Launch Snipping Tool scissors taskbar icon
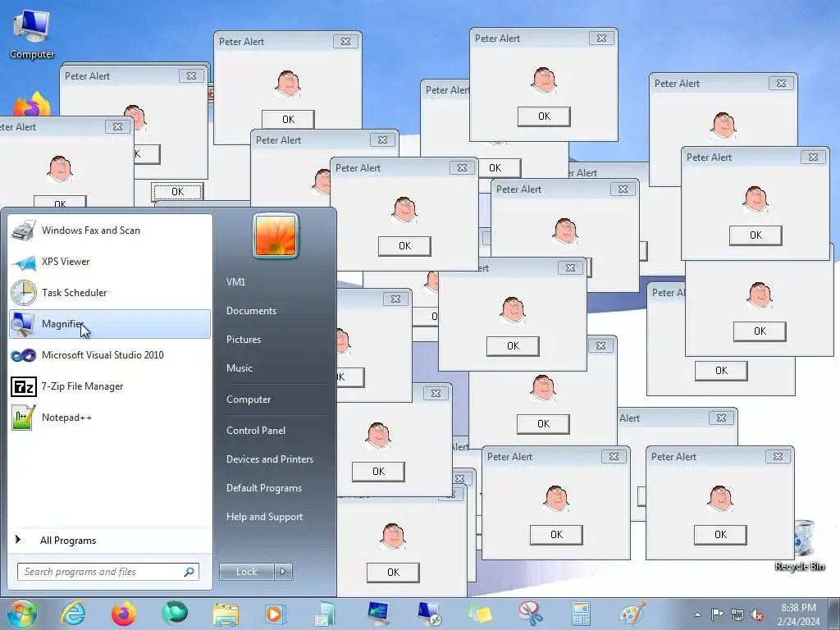 531,614
